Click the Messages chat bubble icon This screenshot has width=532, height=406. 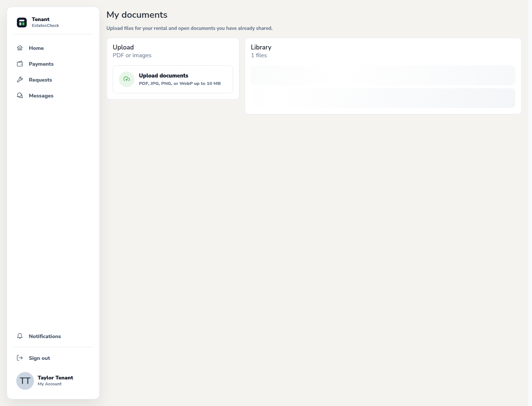click(20, 96)
